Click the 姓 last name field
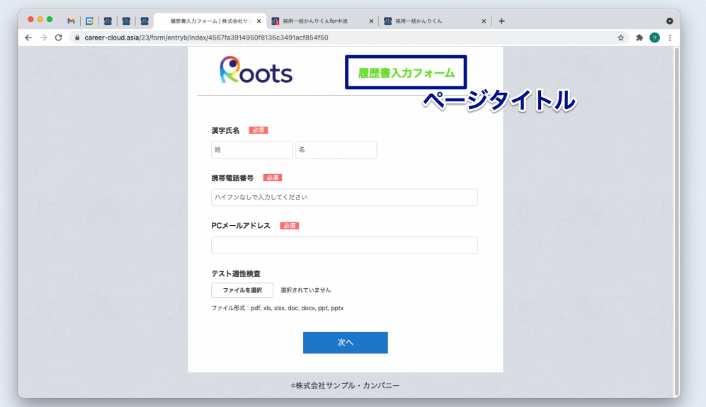Viewport: 706px width, 407px height. pos(252,150)
